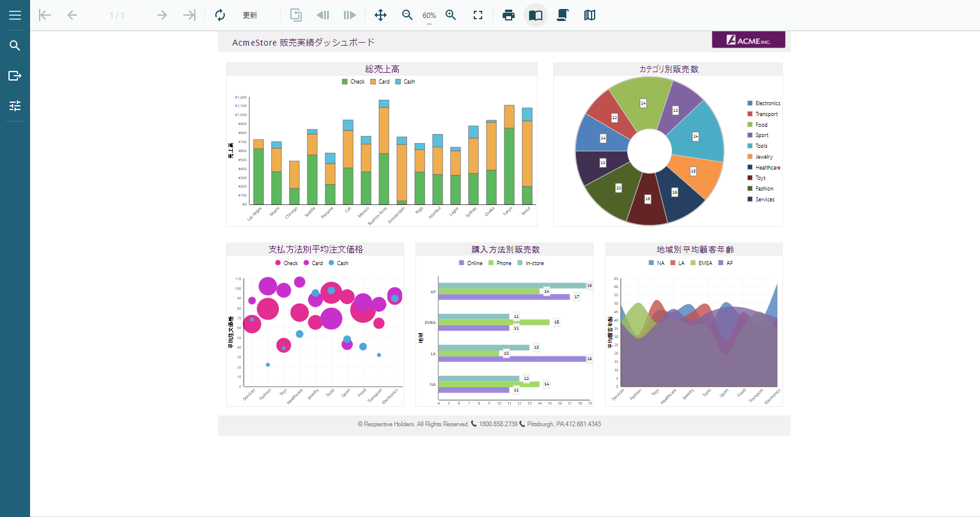Image resolution: width=980 pixels, height=517 pixels.
Task: Select the move (pan) tool
Action: (x=381, y=15)
